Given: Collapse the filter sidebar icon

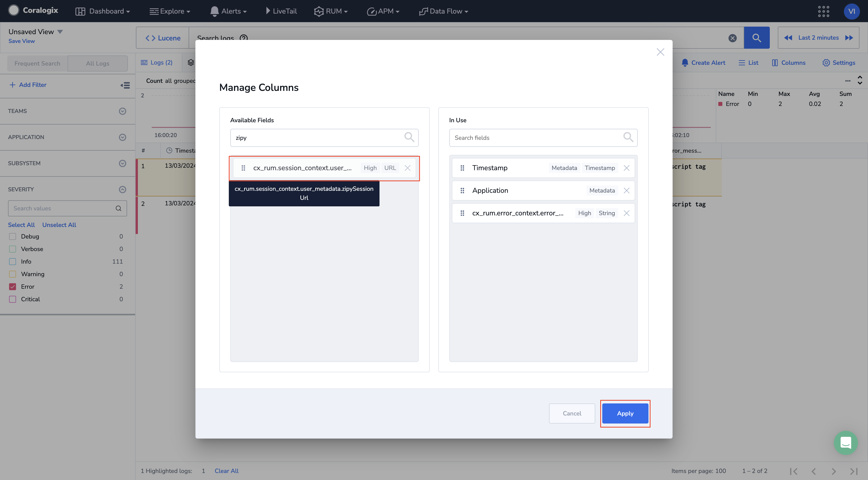Looking at the screenshot, I should point(125,85).
